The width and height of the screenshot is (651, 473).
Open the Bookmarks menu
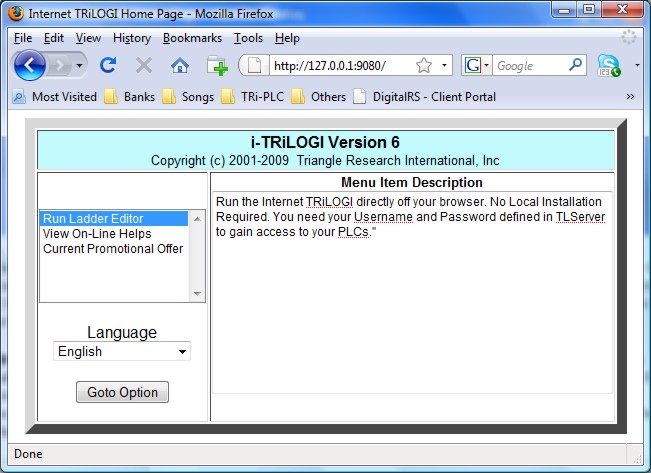pyautogui.click(x=192, y=38)
